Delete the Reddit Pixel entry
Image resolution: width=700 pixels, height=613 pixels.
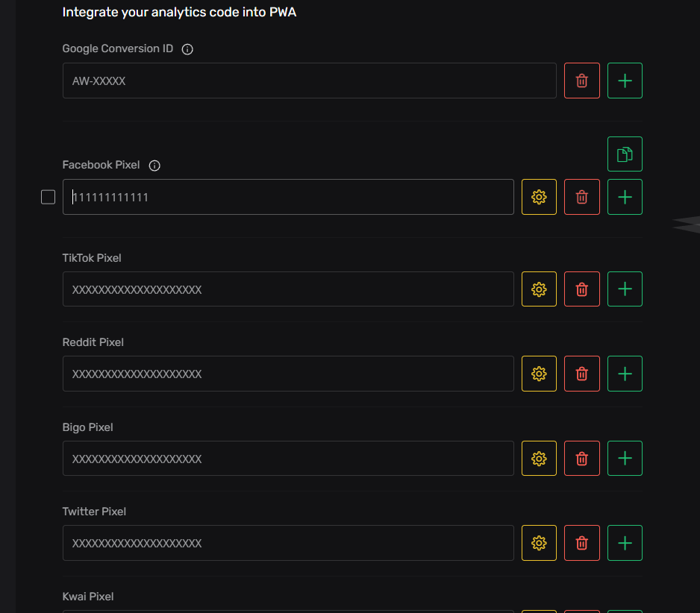582,374
